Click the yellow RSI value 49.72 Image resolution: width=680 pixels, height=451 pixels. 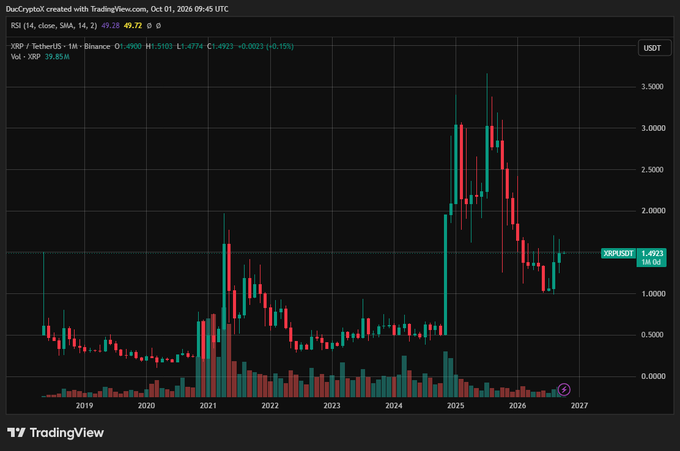[133, 26]
